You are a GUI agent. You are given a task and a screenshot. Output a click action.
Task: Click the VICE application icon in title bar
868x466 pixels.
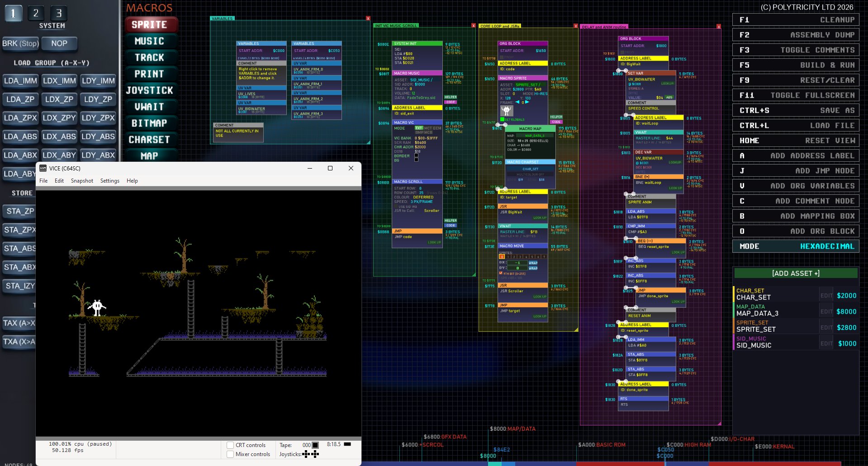pyautogui.click(x=43, y=168)
